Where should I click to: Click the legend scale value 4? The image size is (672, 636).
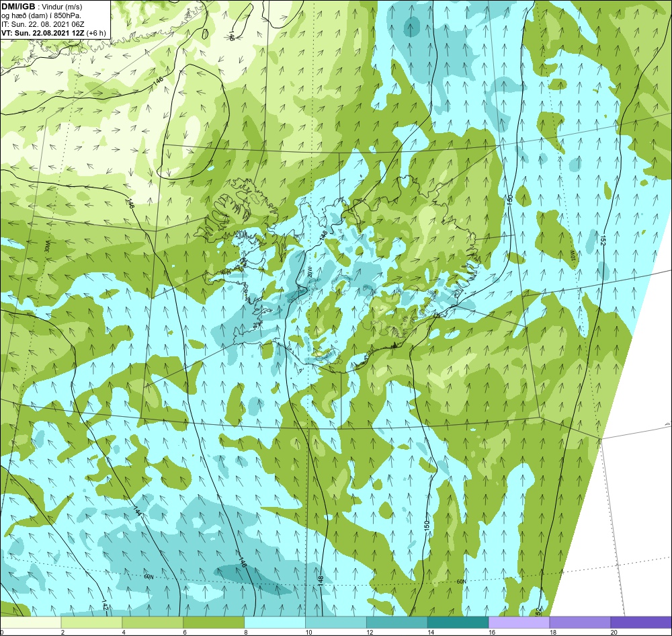(x=124, y=632)
